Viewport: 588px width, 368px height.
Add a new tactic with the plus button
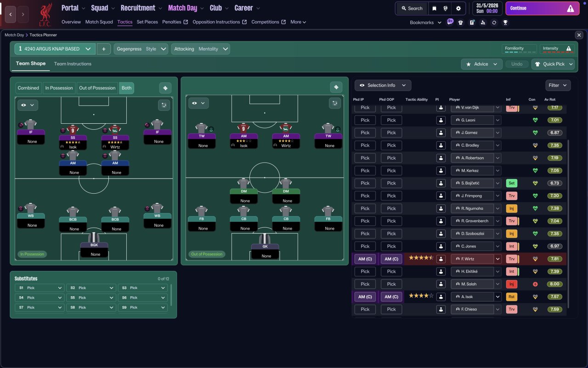click(x=103, y=49)
